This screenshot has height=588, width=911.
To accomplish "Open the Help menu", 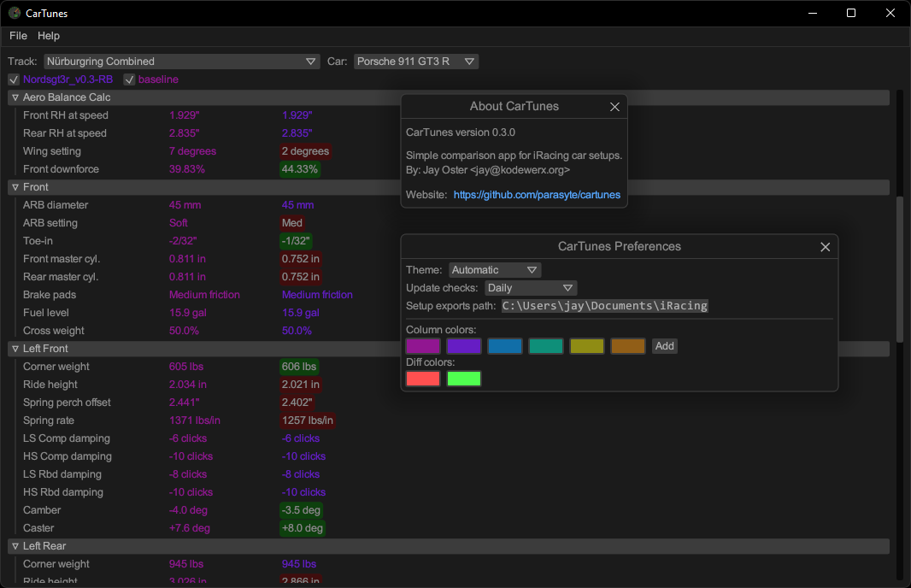I will (49, 36).
